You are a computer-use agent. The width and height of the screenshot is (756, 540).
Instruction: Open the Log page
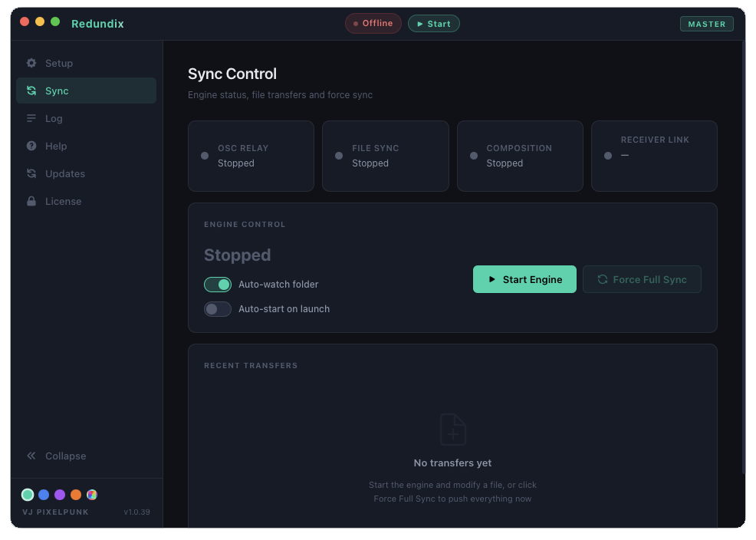87,118
